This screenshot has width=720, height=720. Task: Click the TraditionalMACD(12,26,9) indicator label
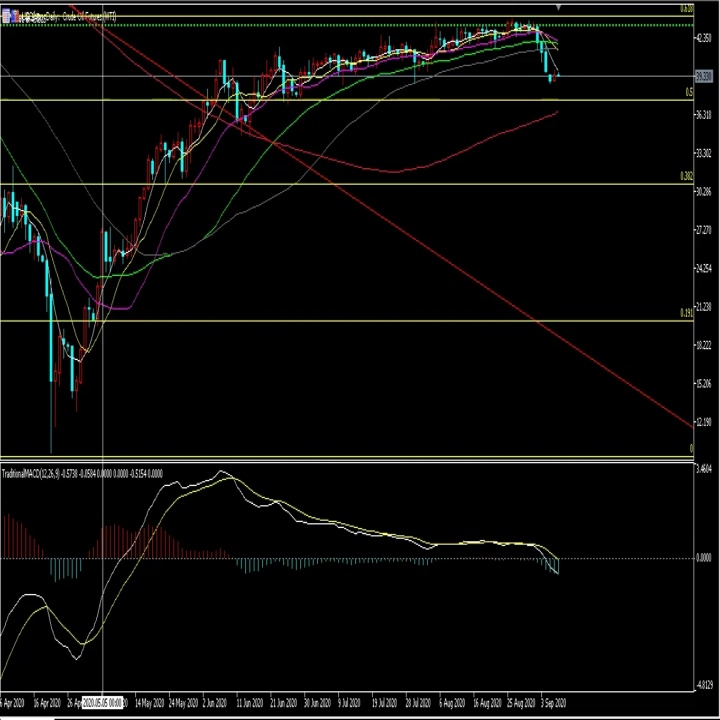pyautogui.click(x=31, y=474)
